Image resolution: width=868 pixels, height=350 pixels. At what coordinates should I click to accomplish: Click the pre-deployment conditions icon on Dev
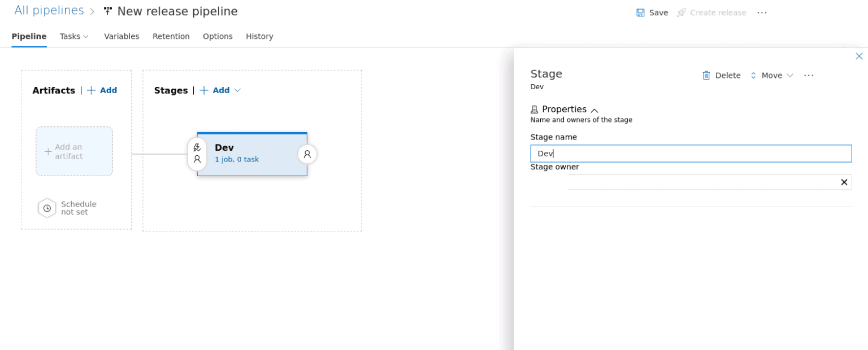[197, 154]
